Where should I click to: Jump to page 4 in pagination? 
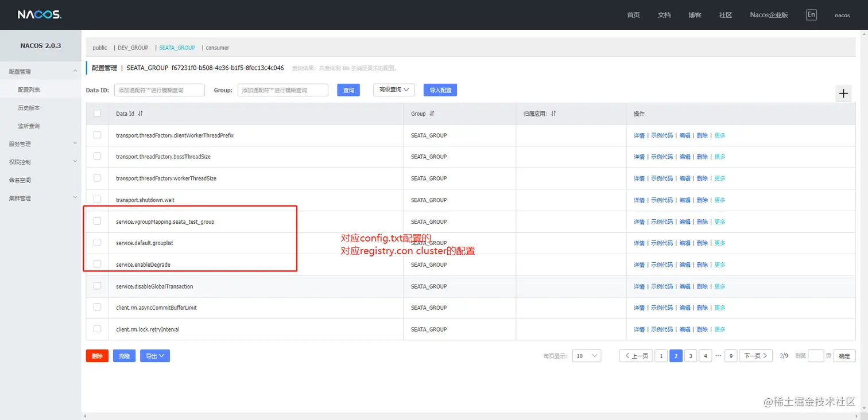click(706, 356)
